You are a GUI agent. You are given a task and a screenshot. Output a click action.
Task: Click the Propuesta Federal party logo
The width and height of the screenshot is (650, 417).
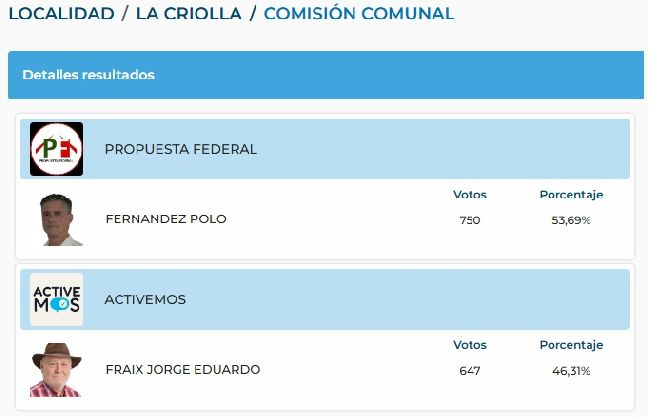coord(56,149)
